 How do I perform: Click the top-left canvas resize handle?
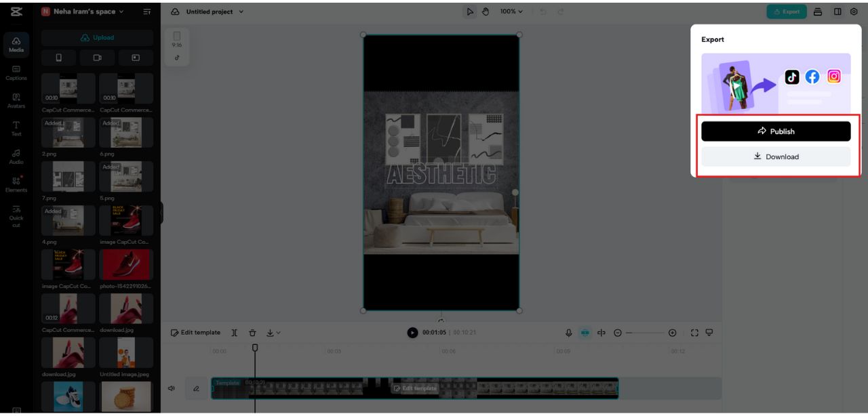click(363, 35)
